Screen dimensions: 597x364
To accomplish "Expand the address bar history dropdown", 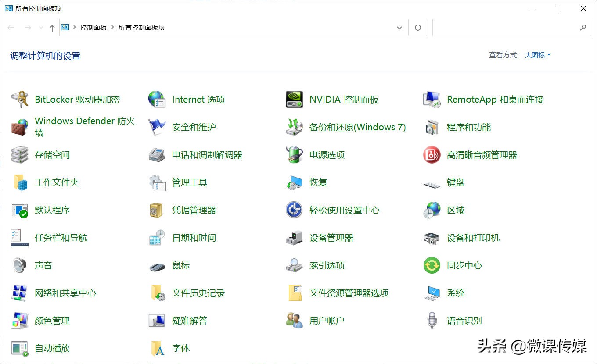I will [x=399, y=27].
